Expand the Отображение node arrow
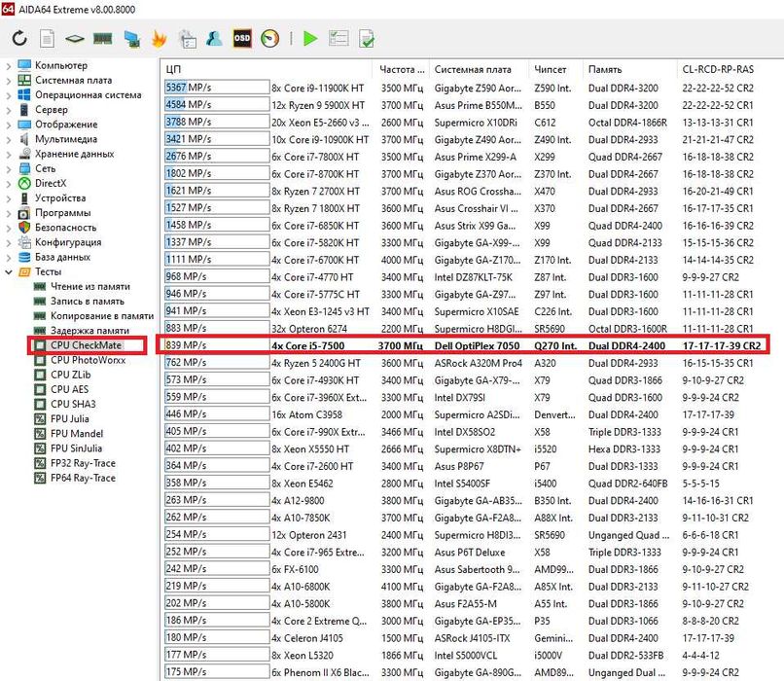The image size is (784, 681). point(8,125)
